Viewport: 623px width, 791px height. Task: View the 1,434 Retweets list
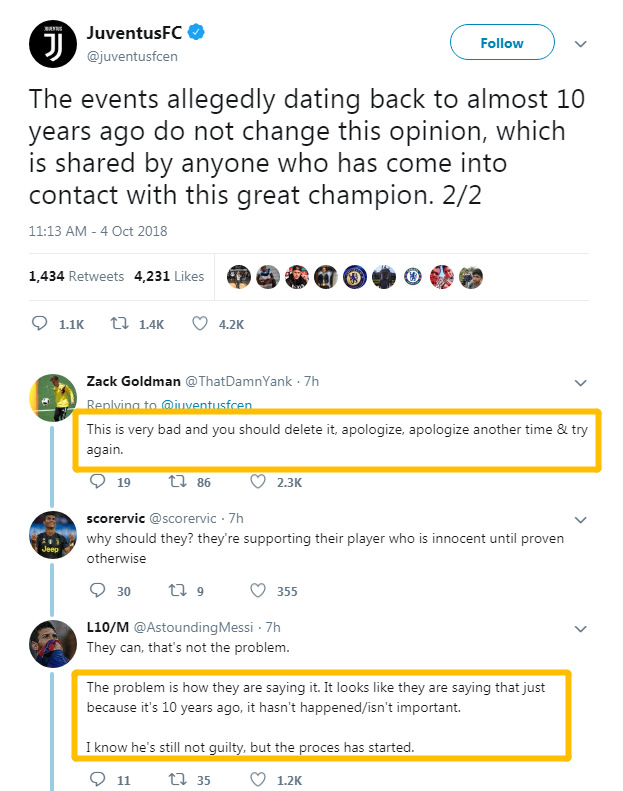coord(76,276)
